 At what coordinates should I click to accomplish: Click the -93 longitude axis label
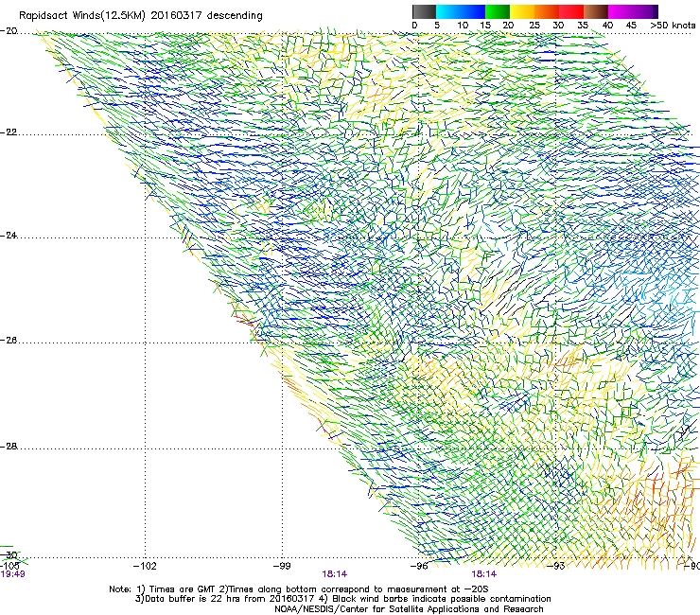point(556,567)
